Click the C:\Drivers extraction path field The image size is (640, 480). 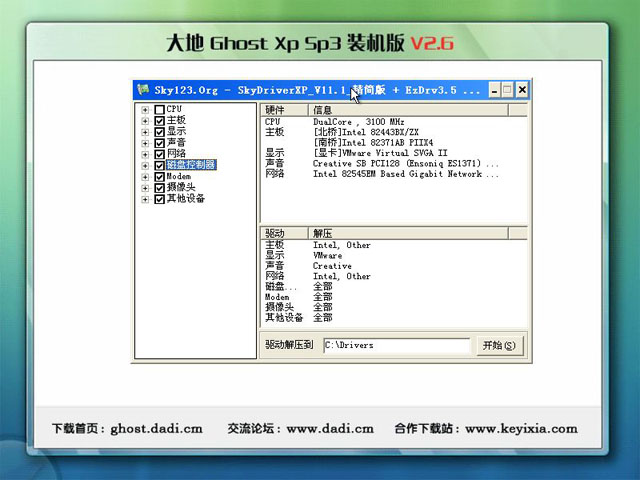point(397,345)
